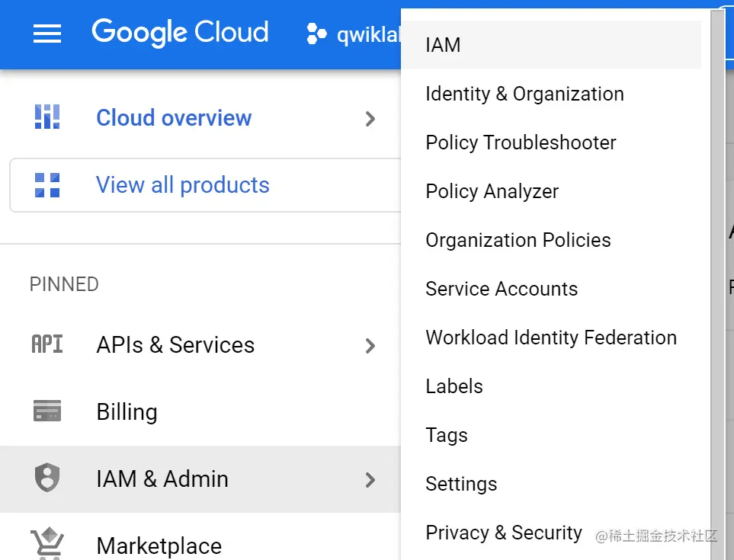Open the hamburger navigation menu

tap(47, 34)
